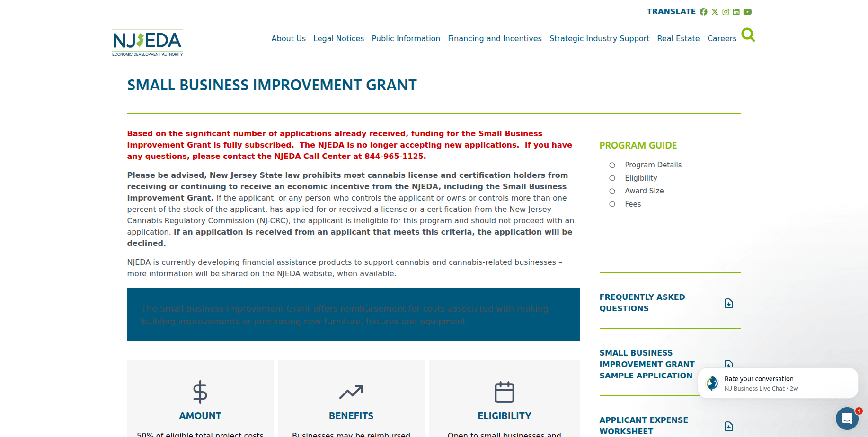Open the Frequently Asked Questions link

click(x=642, y=303)
